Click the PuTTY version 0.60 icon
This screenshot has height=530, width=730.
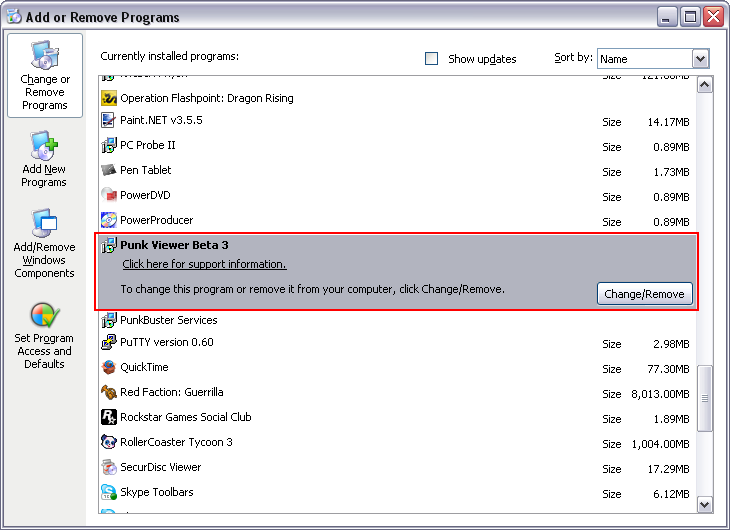pos(109,342)
